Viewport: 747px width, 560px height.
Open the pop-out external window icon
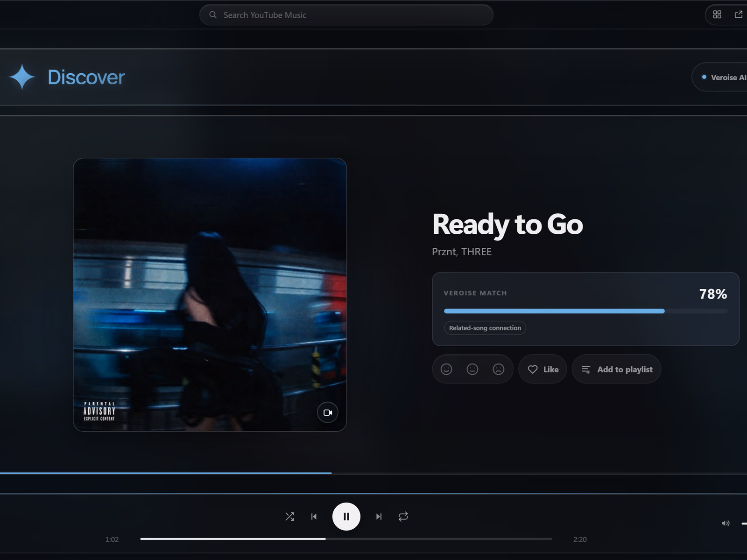coord(739,14)
